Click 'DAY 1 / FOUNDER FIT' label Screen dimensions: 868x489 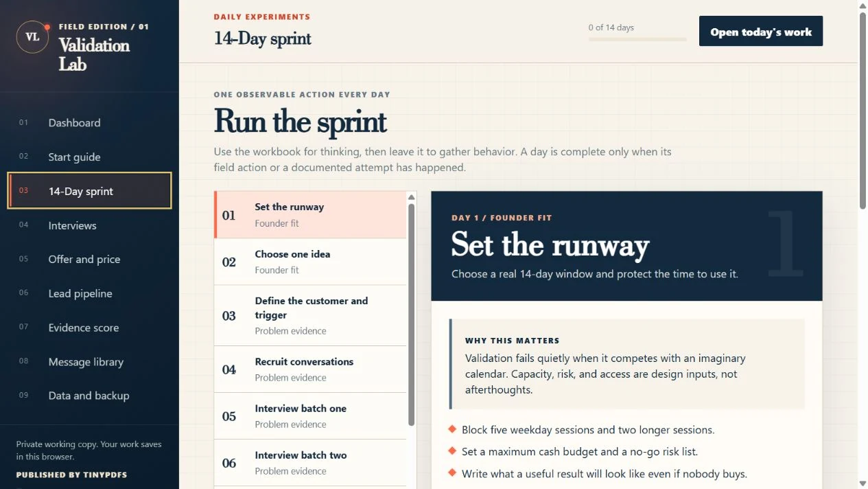click(x=502, y=218)
